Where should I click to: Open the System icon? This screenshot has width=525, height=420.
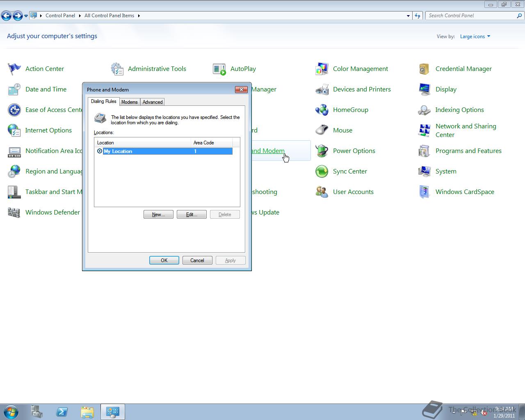coord(445,171)
